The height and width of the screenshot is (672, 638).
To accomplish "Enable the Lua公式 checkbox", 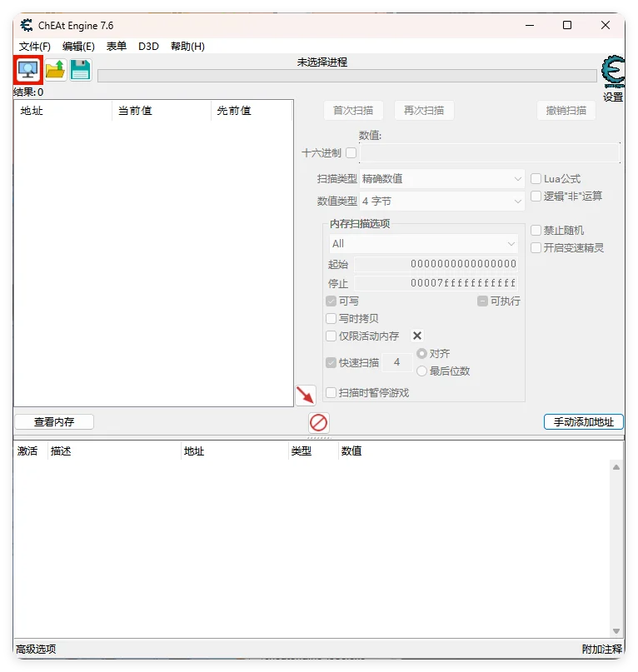I will pos(536,178).
